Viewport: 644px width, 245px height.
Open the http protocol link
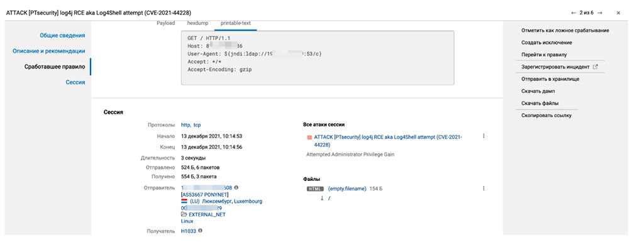tap(186, 125)
